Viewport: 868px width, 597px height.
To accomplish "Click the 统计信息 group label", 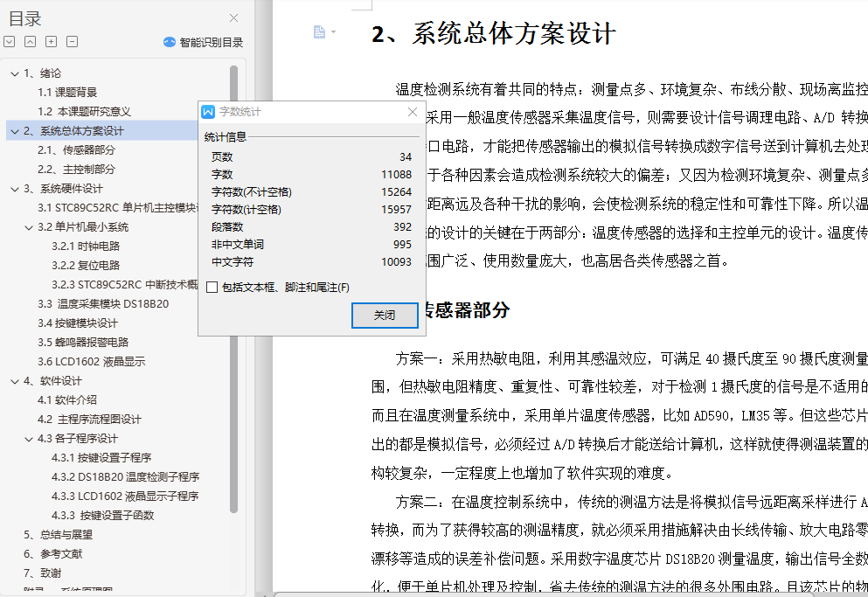I will click(226, 136).
